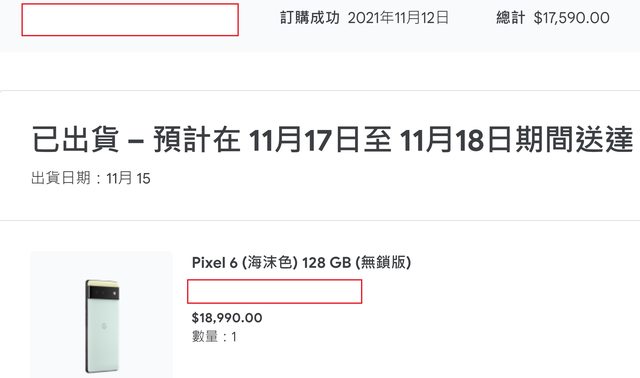Click the order total $17,590.00
The image size is (640, 378).
[x=571, y=18]
